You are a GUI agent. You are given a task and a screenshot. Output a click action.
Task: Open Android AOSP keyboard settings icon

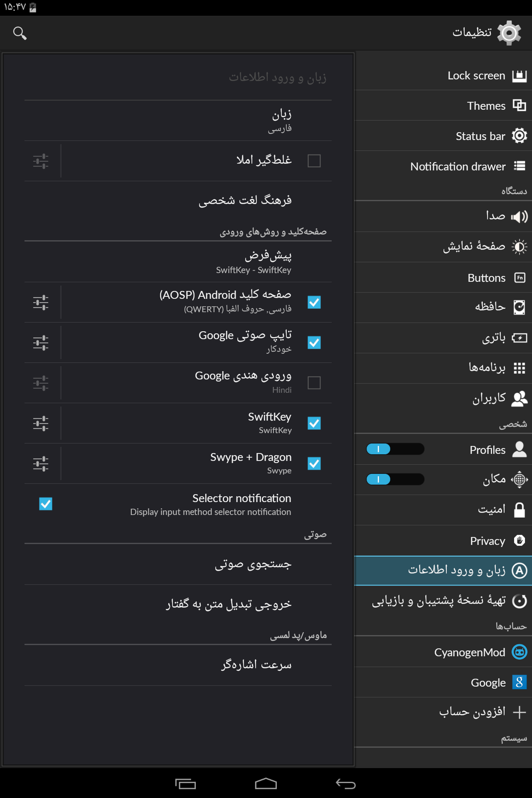41,302
